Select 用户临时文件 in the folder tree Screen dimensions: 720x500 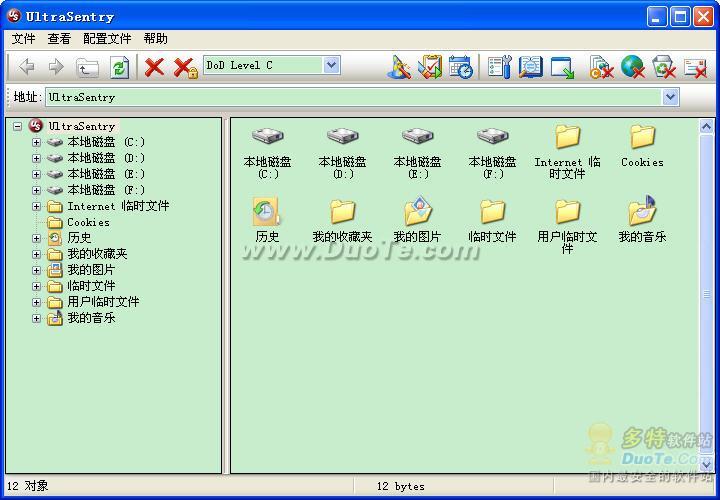103,302
